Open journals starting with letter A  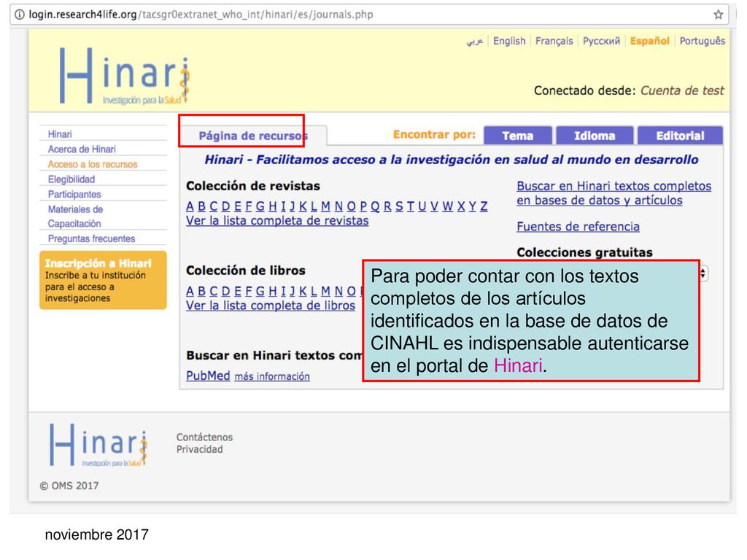(190, 206)
